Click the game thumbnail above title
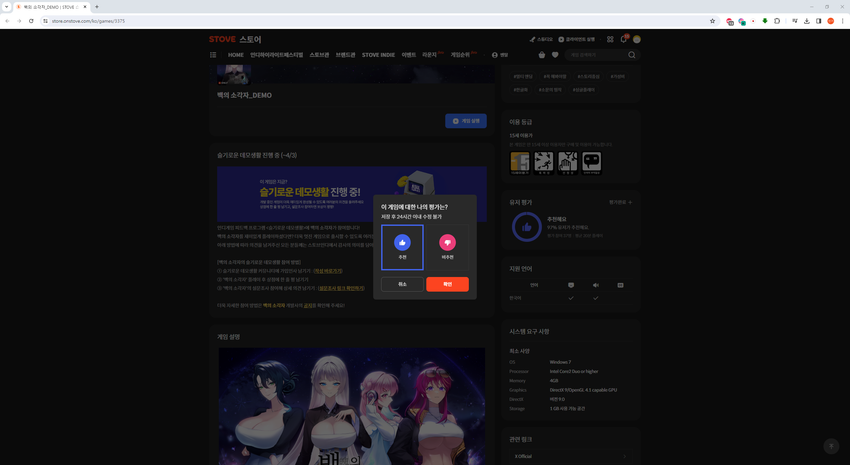This screenshot has width=850, height=465. click(234, 75)
